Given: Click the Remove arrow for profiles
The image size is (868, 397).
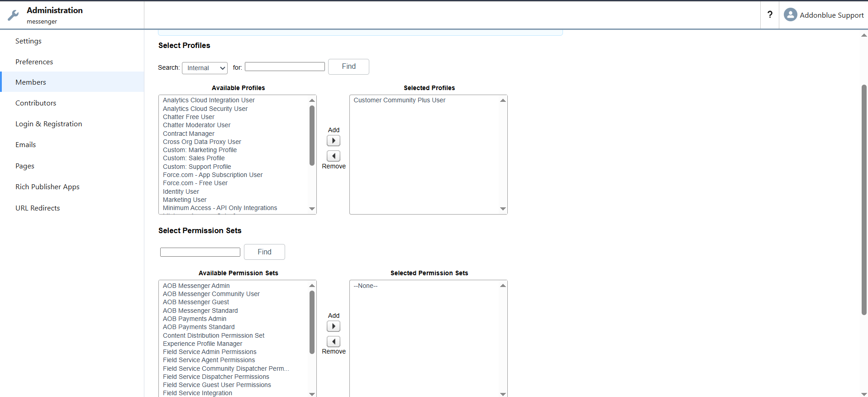Looking at the screenshot, I should 334,156.
